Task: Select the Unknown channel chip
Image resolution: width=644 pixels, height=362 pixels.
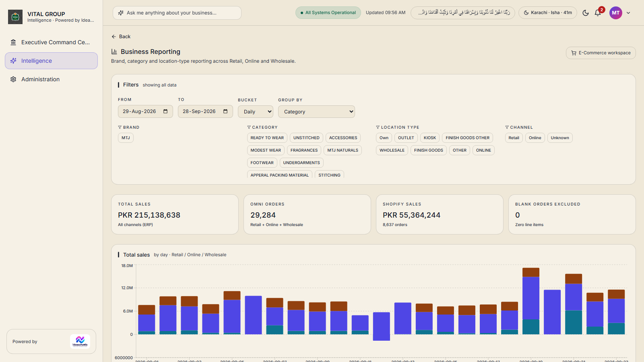Action: coord(560,138)
